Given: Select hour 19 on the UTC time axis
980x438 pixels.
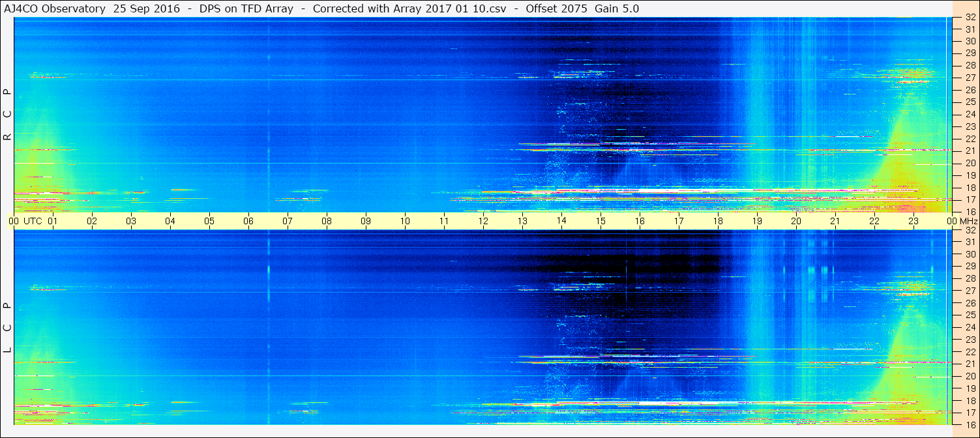Looking at the screenshot, I should tap(757, 221).
